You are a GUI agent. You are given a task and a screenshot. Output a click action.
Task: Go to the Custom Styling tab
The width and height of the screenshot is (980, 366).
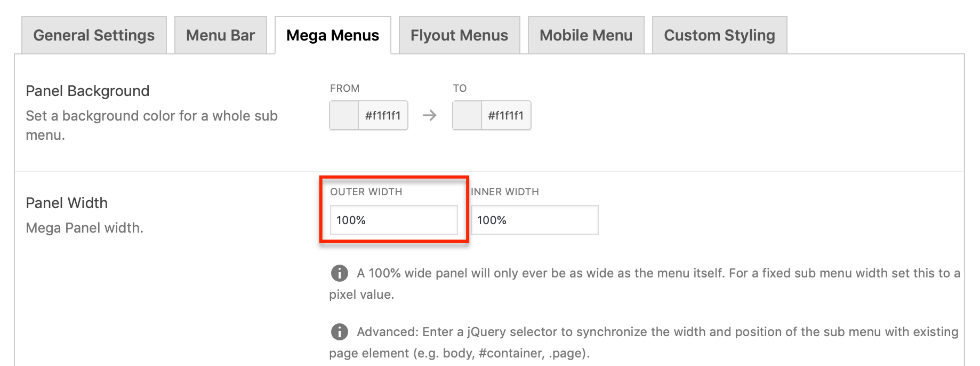click(x=719, y=35)
